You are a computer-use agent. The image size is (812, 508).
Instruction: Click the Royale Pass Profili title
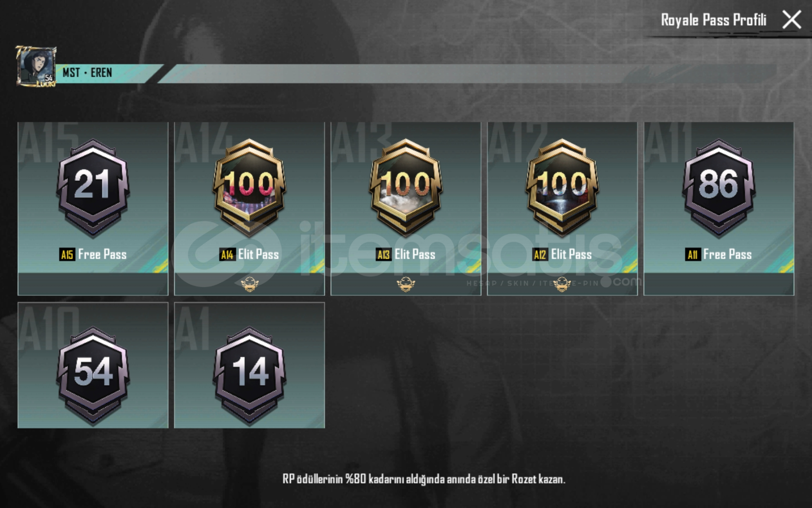click(713, 20)
